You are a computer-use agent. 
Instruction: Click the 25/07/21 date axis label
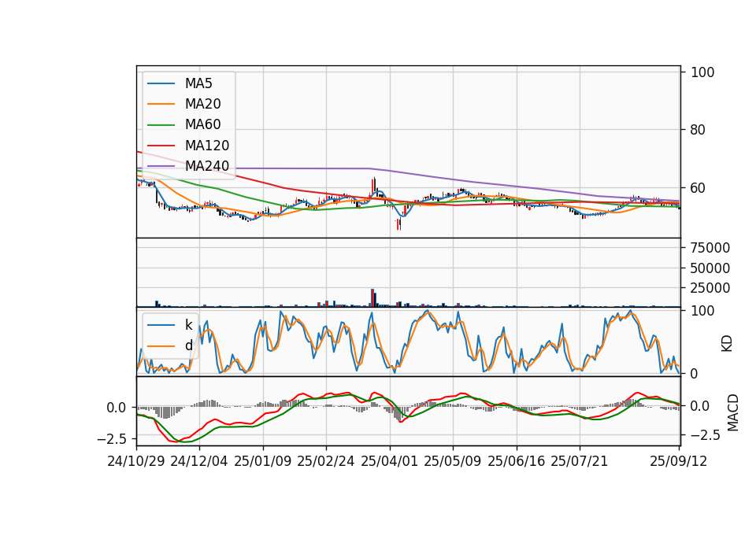[580, 461]
